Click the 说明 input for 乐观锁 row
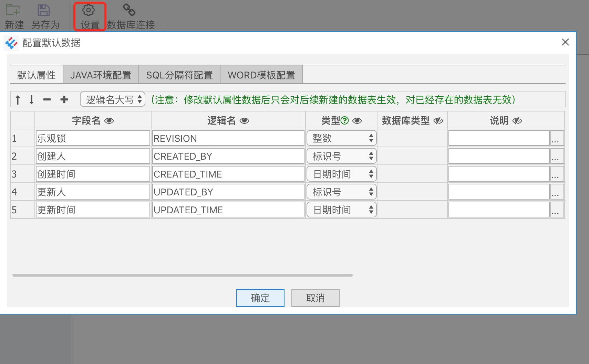 click(499, 138)
